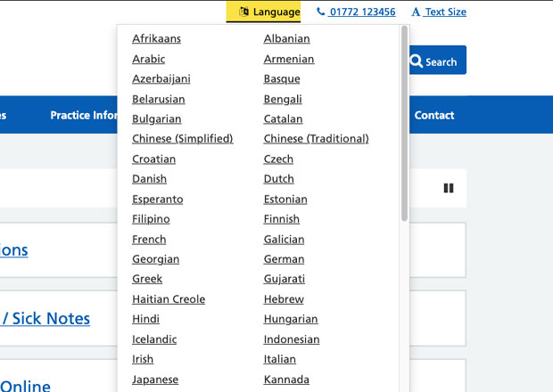Select Italian language
Screen dimensions: 553x392
pyautogui.click(x=280, y=359)
